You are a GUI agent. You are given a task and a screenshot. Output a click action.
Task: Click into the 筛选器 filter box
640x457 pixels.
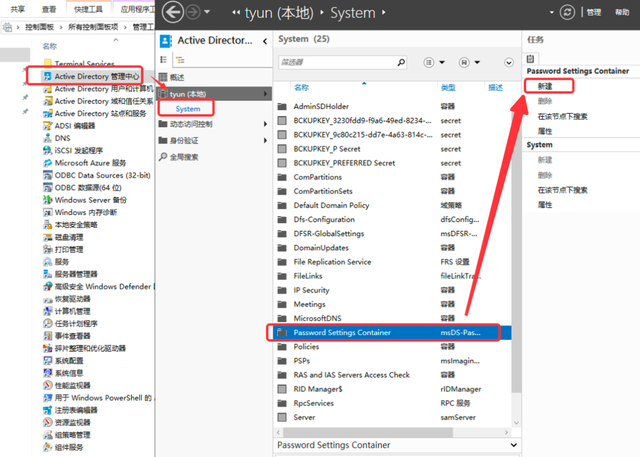tap(338, 62)
